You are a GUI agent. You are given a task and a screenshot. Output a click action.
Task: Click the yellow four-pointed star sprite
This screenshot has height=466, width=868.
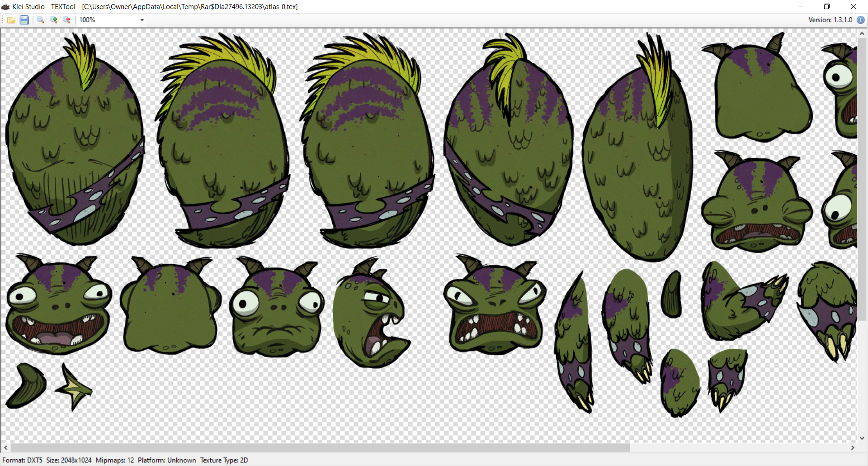(x=74, y=388)
